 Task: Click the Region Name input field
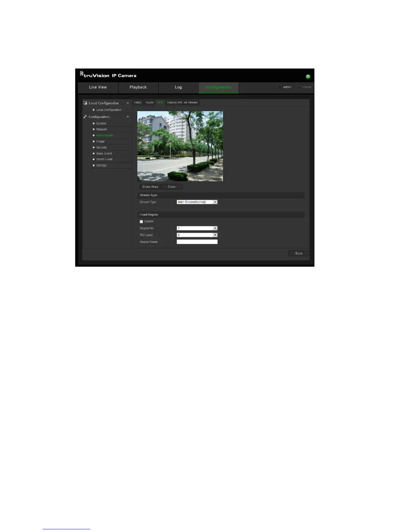tap(197, 242)
